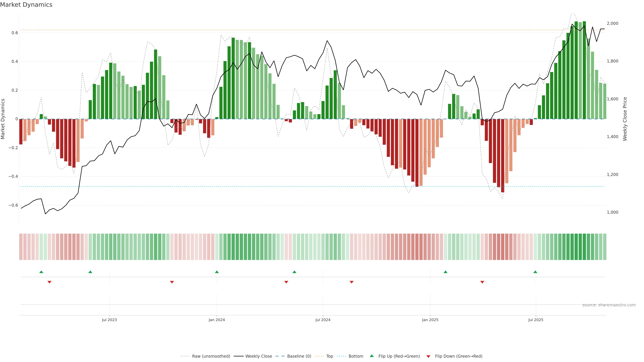This screenshot has width=644, height=362.
Task: Click the Jul 2023 axis label
Action: [x=109, y=320]
